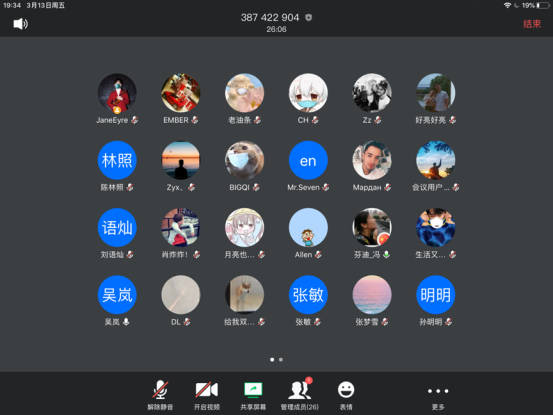Open 管理成员(26) participants panel

tap(300, 394)
